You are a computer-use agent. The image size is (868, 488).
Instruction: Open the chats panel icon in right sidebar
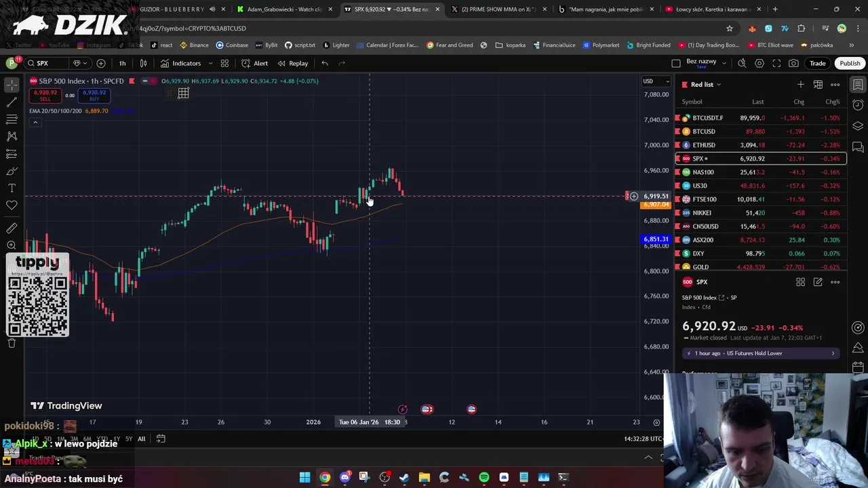pos(858,146)
